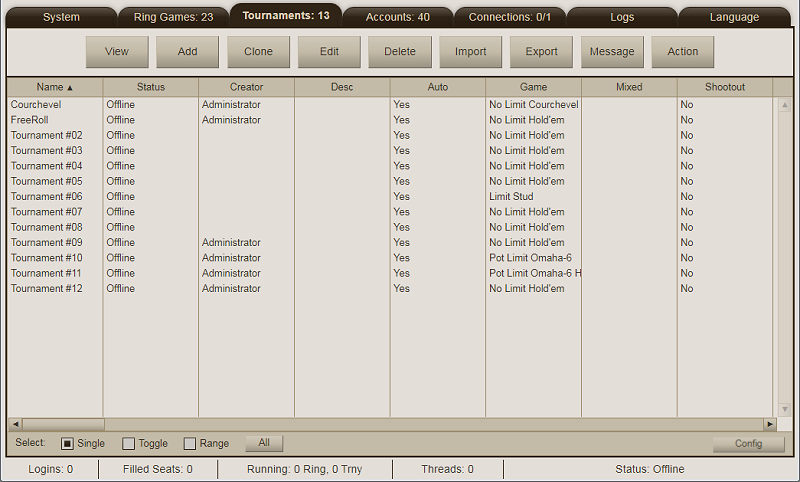This screenshot has height=482, width=800.
Task: Click the Config button
Action: click(x=748, y=444)
